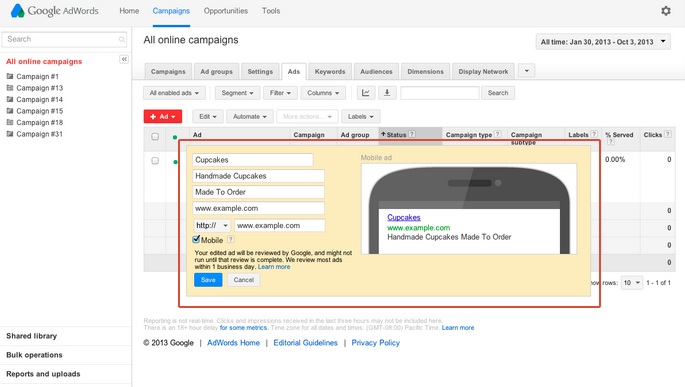The image size is (685, 387).
Task: Click the Mobile option help icon
Action: click(x=231, y=239)
